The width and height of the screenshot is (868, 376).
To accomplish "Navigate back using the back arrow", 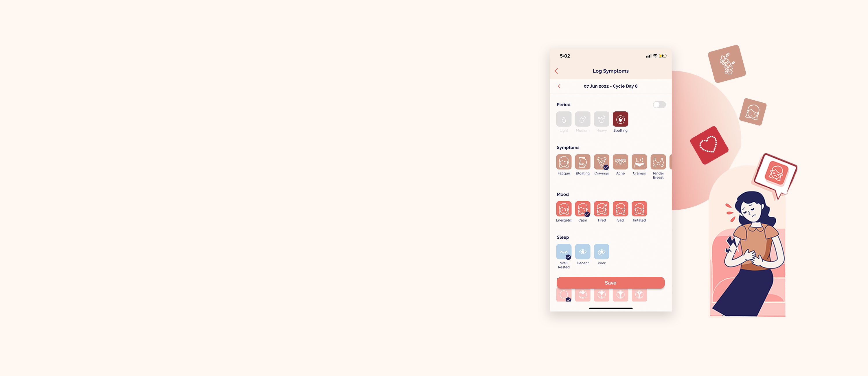I will (x=556, y=71).
